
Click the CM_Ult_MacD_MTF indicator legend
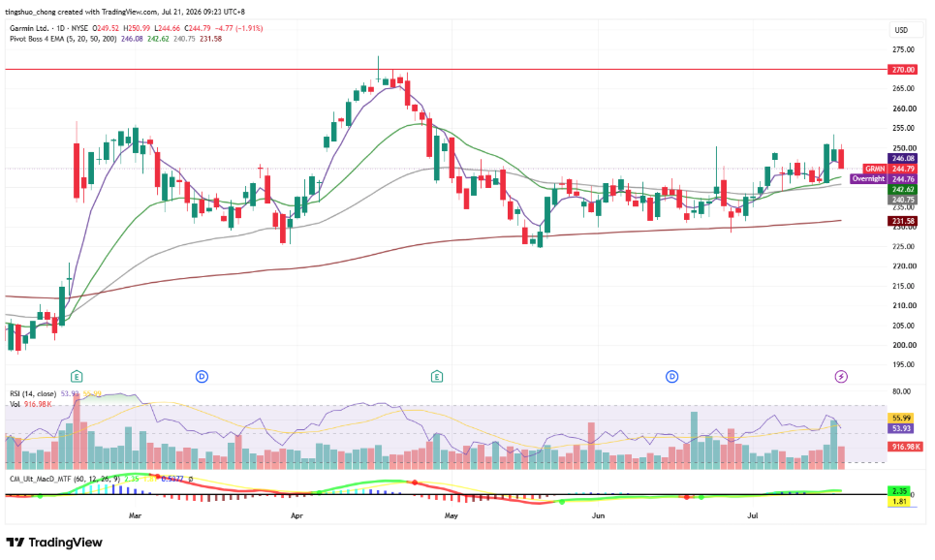pos(64,479)
